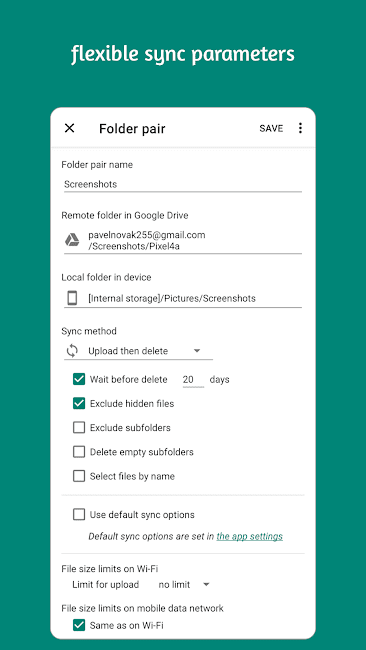Viewport: 366px width, 650px height.
Task: Choose the local folder Pictures/Screenshots
Action: 183,298
